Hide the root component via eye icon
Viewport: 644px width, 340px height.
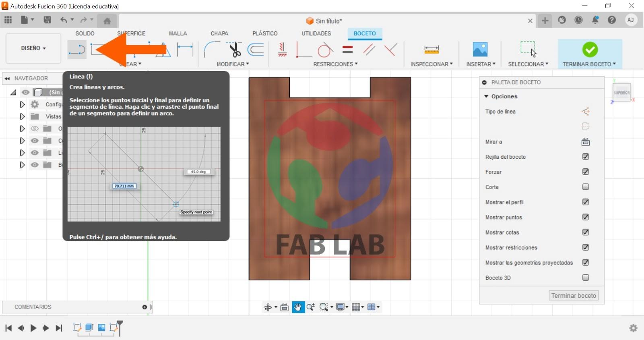26,92
